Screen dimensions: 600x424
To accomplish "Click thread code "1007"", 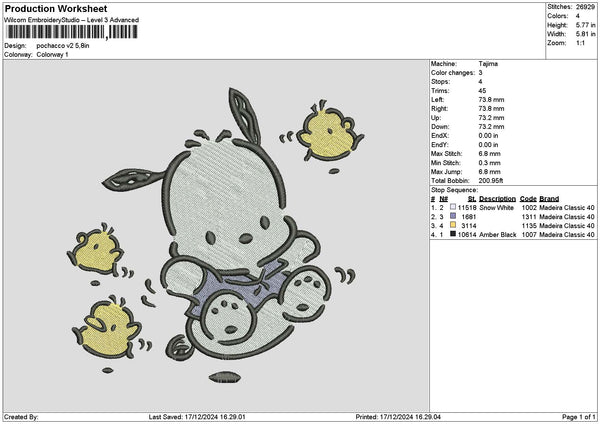I will pyautogui.click(x=529, y=235).
